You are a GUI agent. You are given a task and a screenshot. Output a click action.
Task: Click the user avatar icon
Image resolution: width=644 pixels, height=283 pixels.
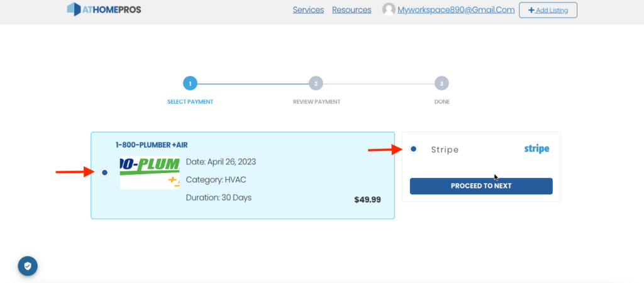click(389, 10)
